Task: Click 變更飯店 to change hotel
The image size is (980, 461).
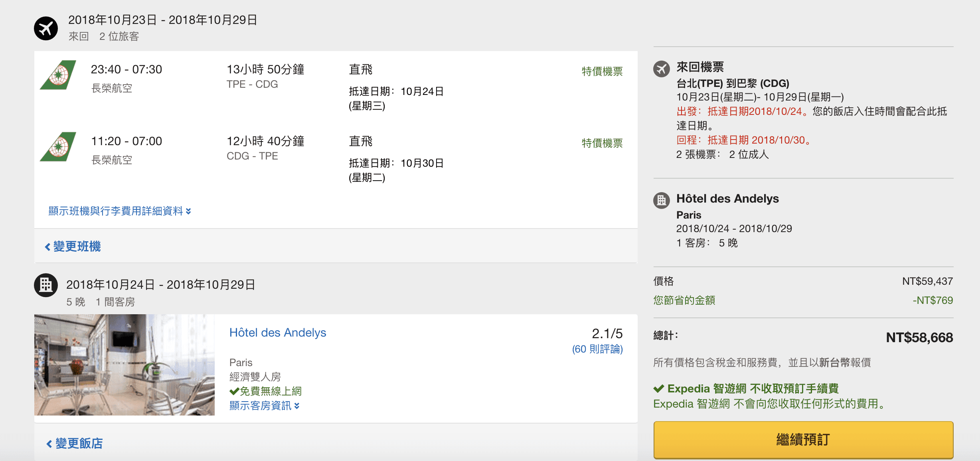Action: 75,443
